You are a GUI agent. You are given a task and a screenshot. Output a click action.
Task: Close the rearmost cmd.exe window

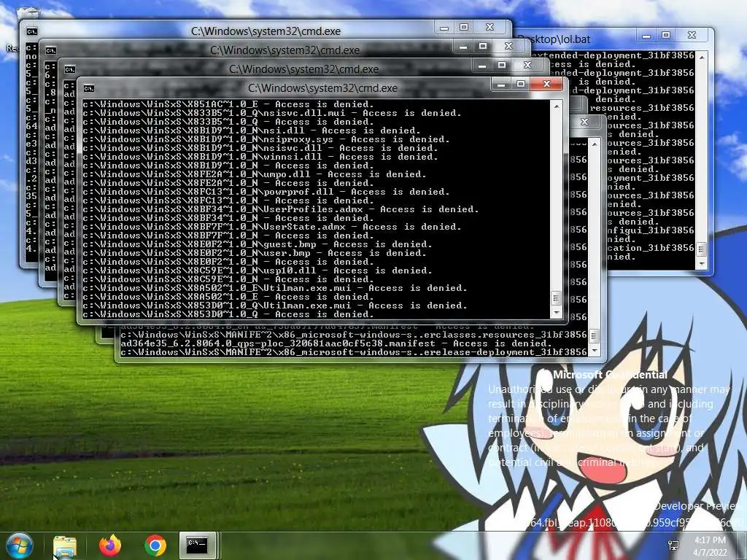[x=489, y=27]
